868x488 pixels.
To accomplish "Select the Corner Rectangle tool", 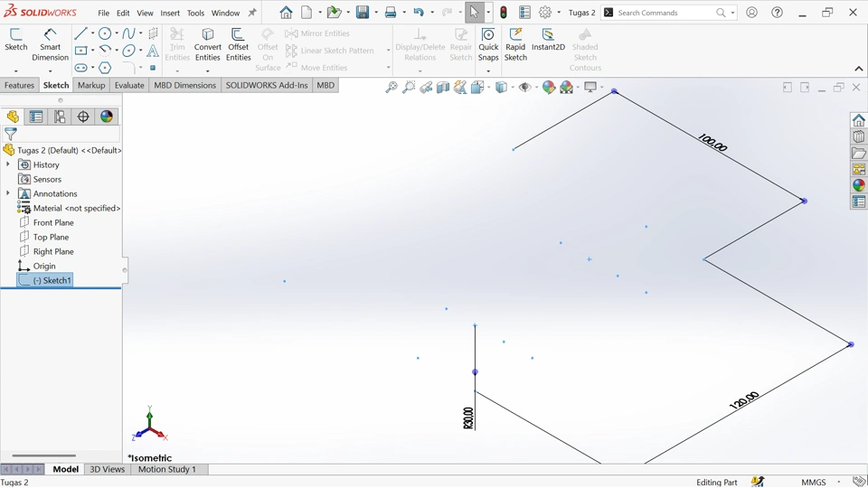I will coord(80,51).
